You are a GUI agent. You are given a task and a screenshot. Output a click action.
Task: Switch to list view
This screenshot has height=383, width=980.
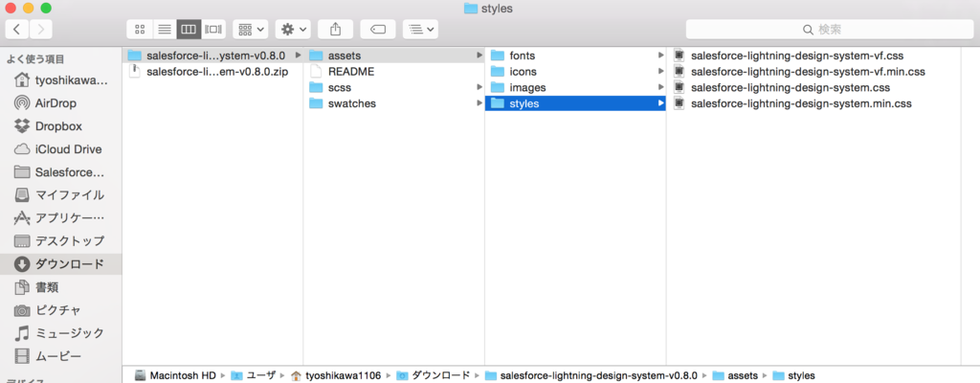(x=164, y=29)
